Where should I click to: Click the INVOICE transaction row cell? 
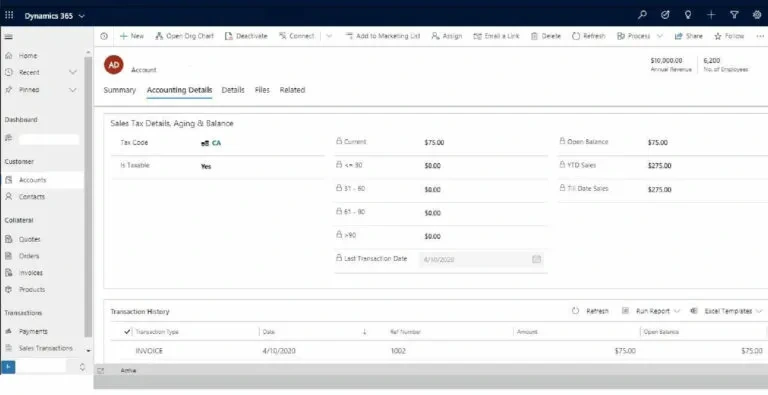click(149, 351)
